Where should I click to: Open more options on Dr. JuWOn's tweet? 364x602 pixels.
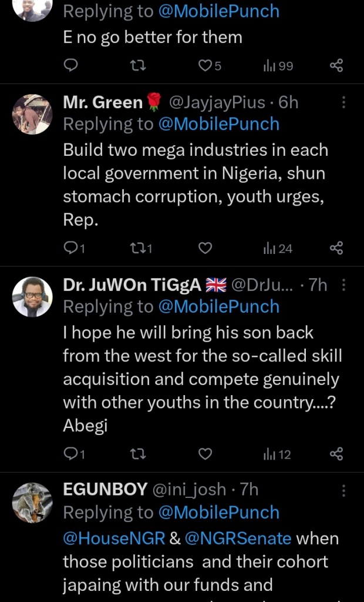[x=344, y=285]
